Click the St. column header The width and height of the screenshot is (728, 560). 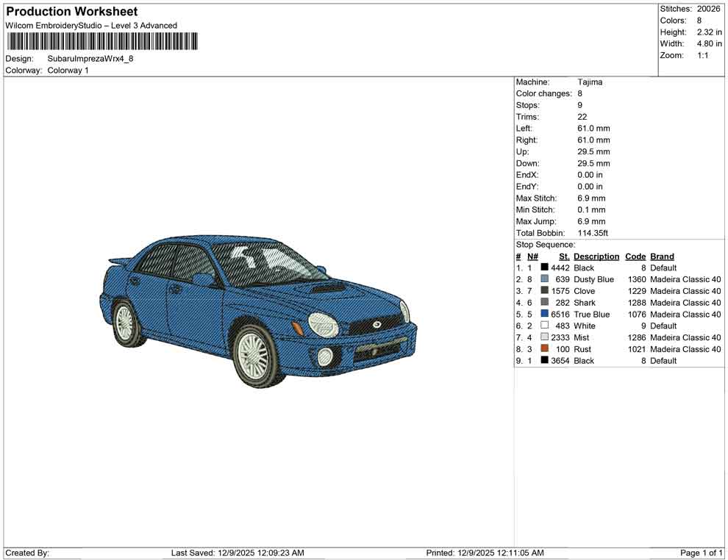pyautogui.click(x=563, y=256)
